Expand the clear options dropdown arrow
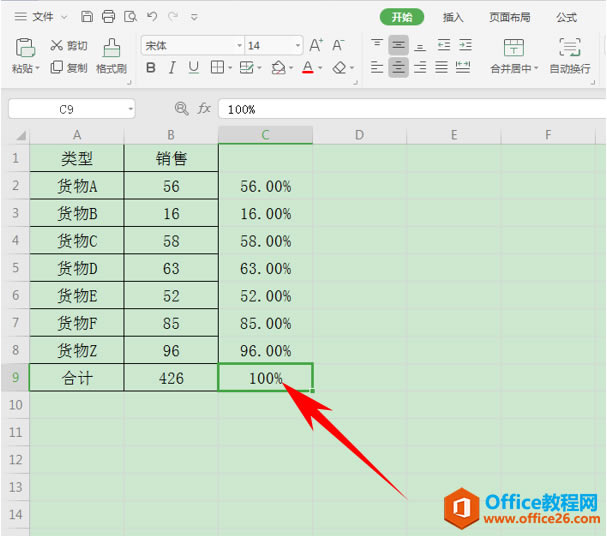This screenshot has height=536, width=607. (352, 68)
